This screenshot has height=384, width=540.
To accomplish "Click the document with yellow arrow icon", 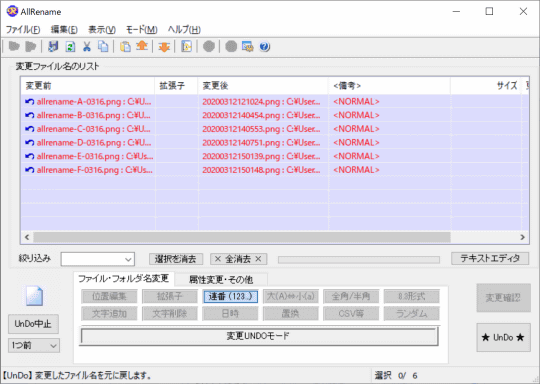I will pyautogui.click(x=186, y=46).
